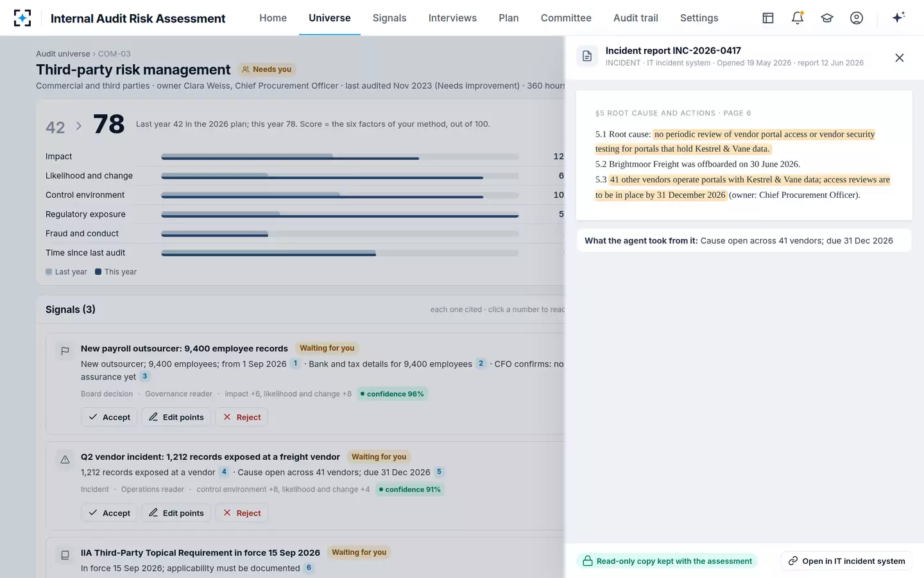Open citation number 5 for 41 vendors cause
This screenshot has height=578, width=924.
tap(439, 472)
